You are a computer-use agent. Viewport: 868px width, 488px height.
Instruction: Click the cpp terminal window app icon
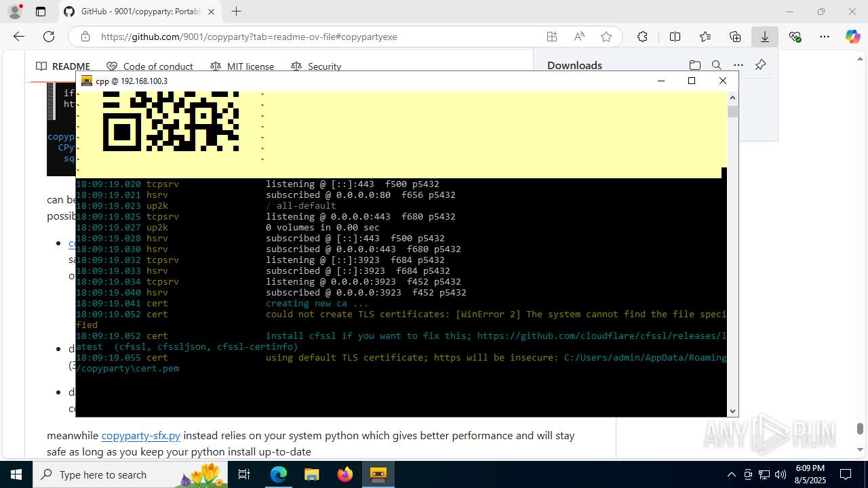tap(87, 81)
